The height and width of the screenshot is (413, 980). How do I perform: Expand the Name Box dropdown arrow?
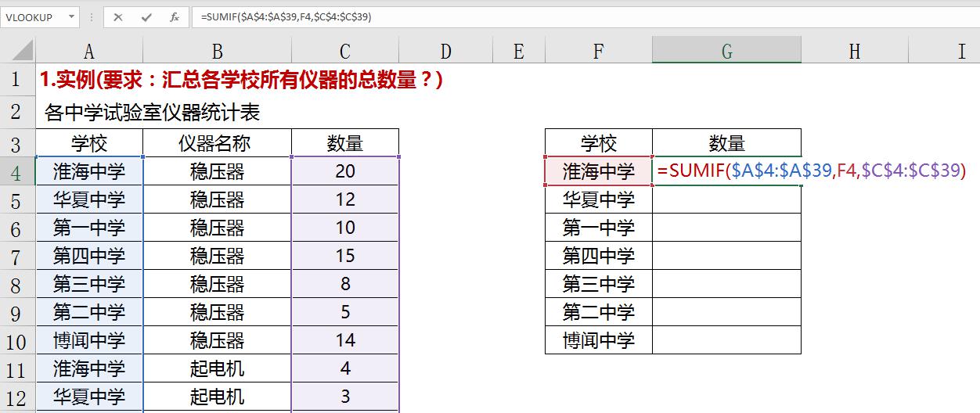pos(72,16)
